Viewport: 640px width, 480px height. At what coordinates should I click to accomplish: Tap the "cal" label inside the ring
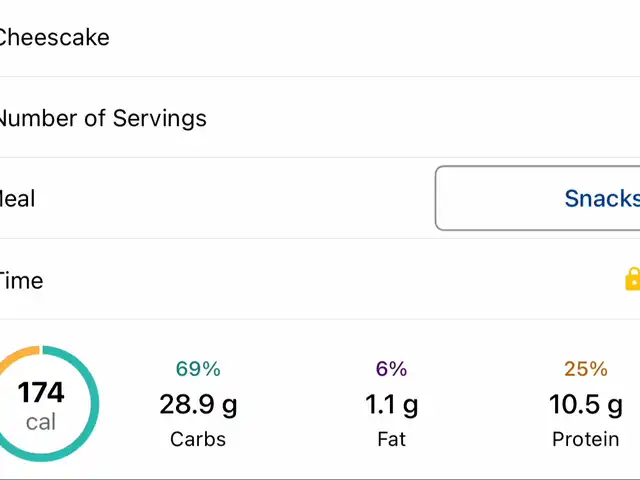[x=41, y=422]
